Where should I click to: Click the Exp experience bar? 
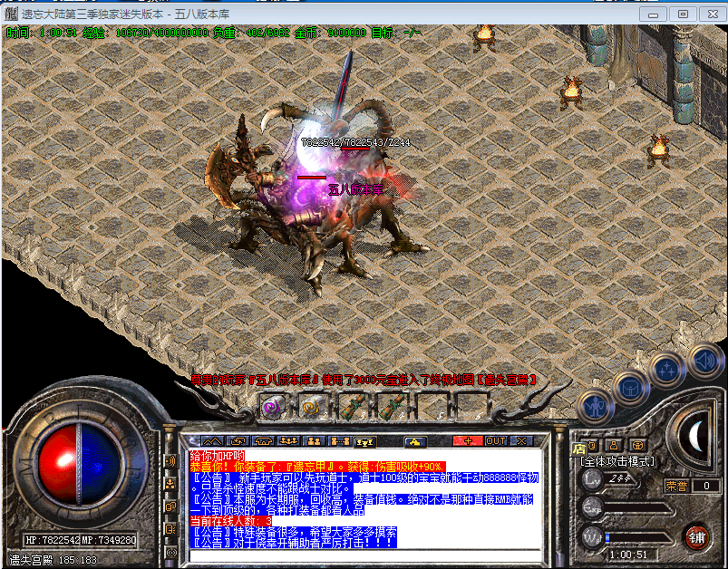[638, 507]
